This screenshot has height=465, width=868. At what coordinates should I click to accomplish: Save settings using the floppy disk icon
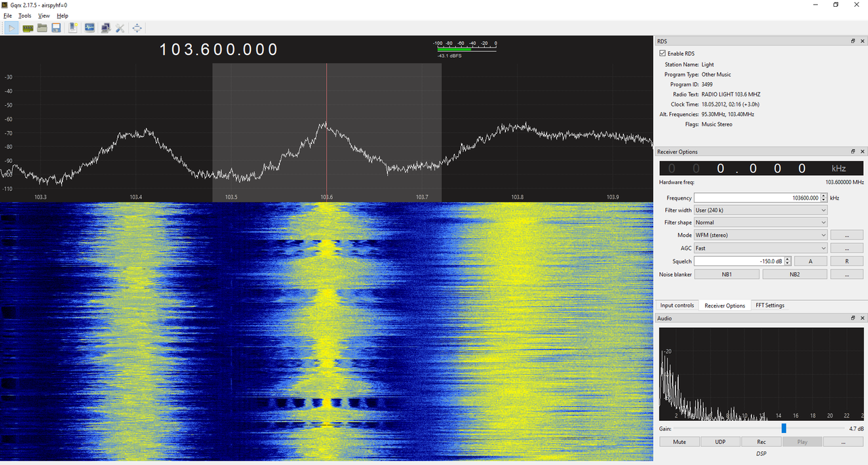pos(56,28)
